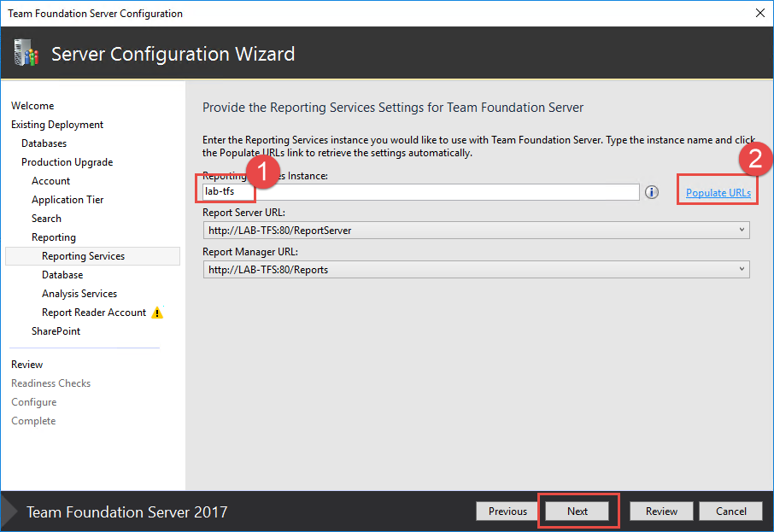The height and width of the screenshot is (532, 774).
Task: Select the Account step in sidebar
Action: 51,181
